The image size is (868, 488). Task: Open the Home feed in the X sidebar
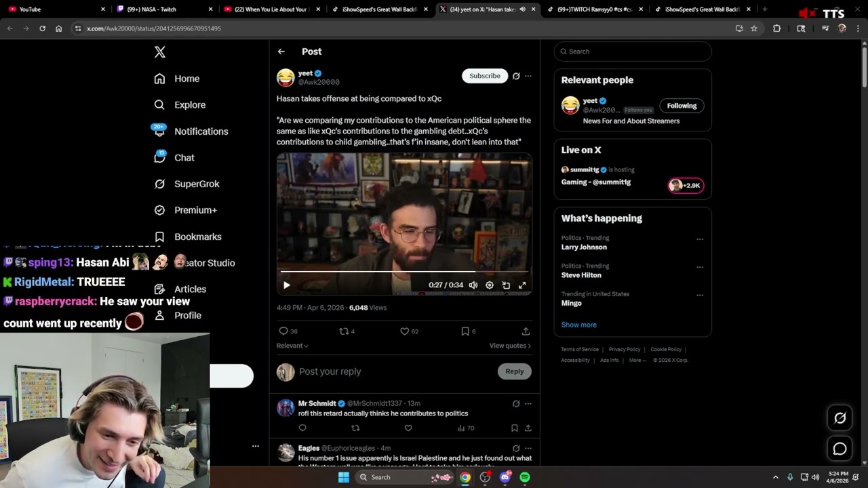tap(177, 79)
